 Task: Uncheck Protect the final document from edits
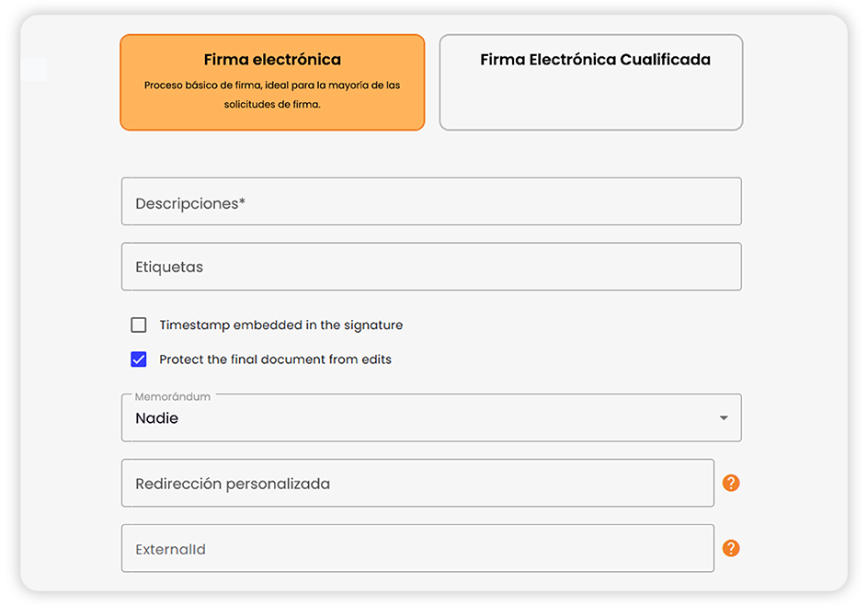(139, 360)
